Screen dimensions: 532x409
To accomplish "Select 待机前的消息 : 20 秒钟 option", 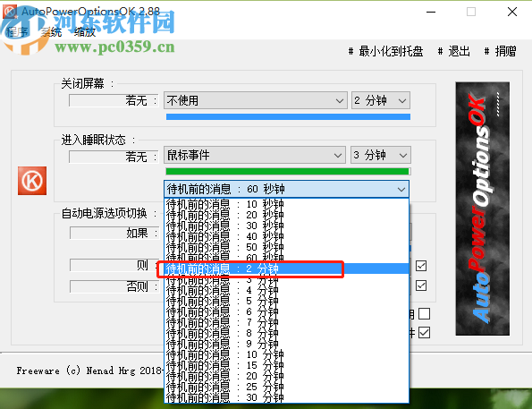I will [287, 215].
